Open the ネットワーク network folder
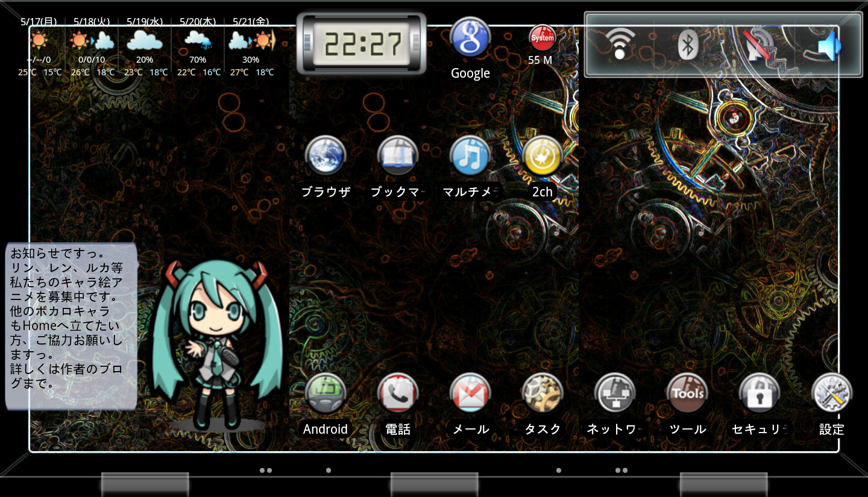This screenshot has width=868, height=497. (x=615, y=393)
